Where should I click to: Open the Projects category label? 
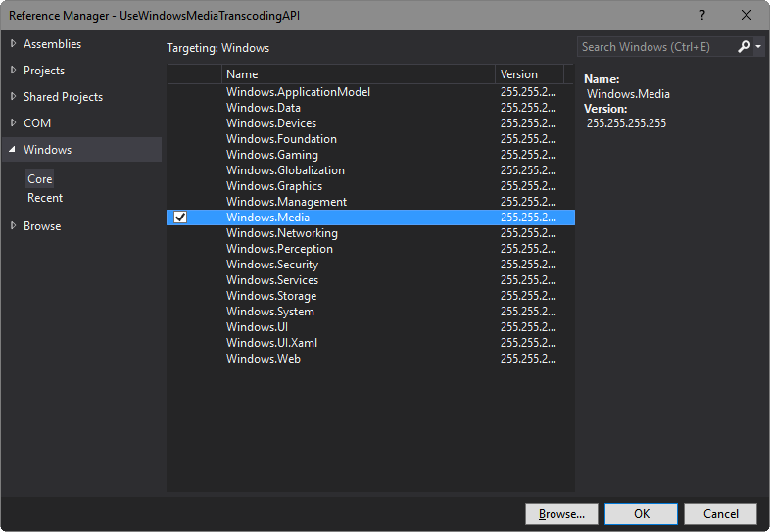point(44,71)
